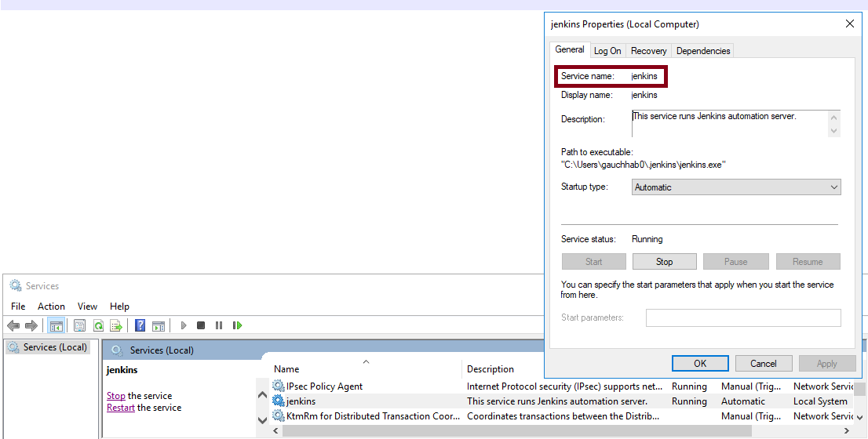Click Description box scroll up arrow

click(834, 118)
